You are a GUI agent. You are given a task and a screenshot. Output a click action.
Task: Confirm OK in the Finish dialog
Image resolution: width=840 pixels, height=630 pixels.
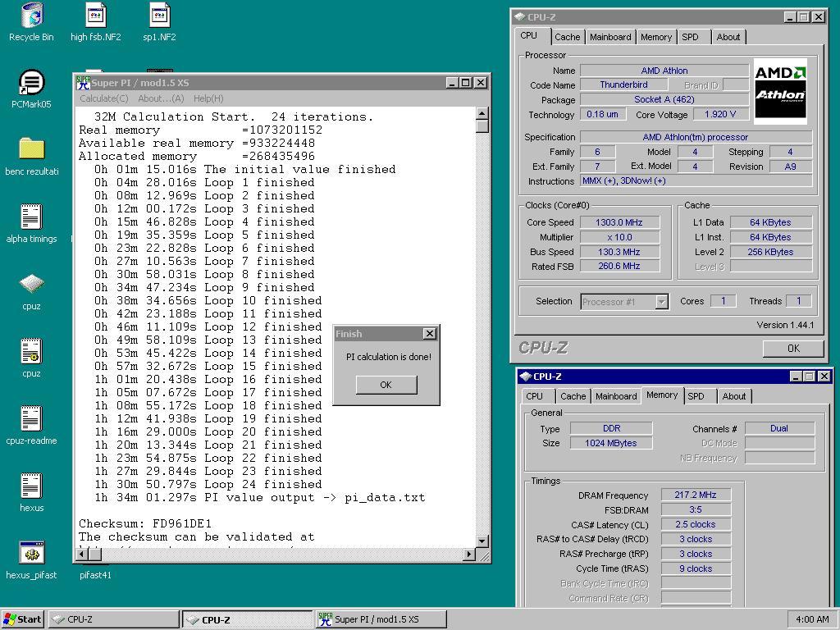tap(386, 385)
